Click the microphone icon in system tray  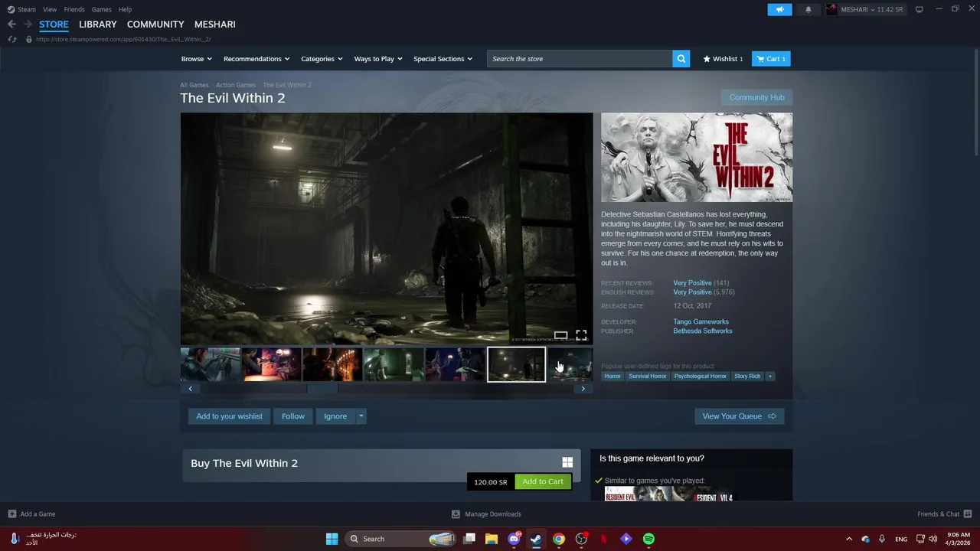coord(882,539)
